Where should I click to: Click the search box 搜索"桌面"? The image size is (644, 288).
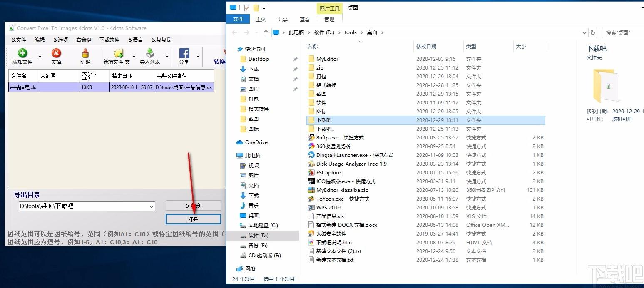click(x=622, y=32)
